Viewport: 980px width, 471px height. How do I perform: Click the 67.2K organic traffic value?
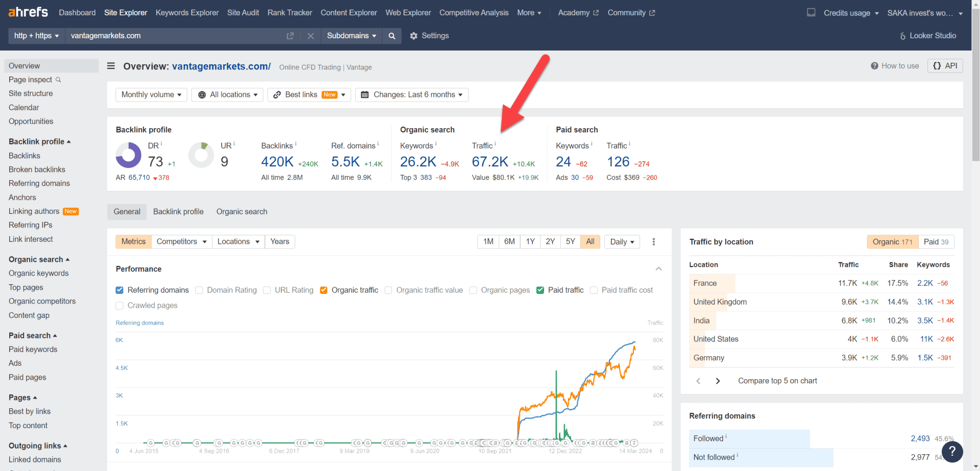point(490,162)
